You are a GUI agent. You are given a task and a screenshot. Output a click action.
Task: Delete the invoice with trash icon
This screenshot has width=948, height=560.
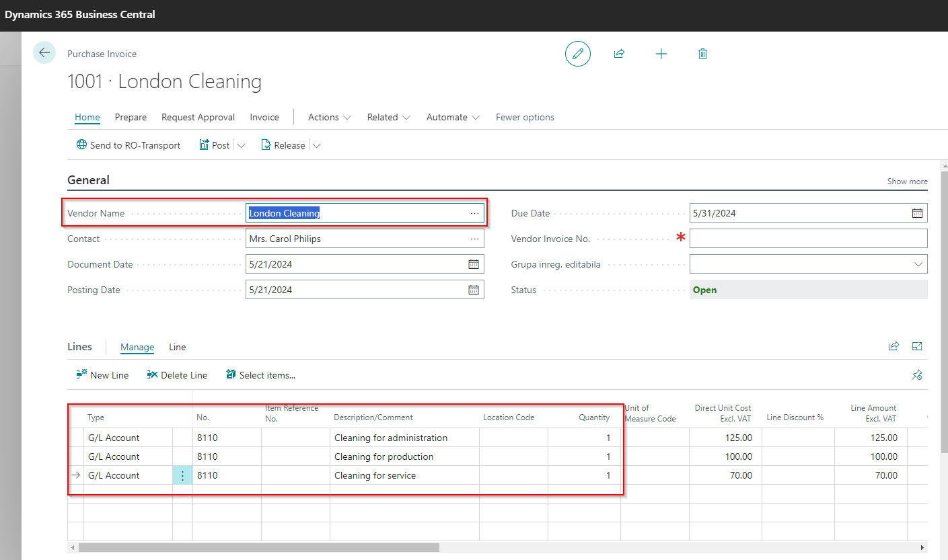click(702, 54)
